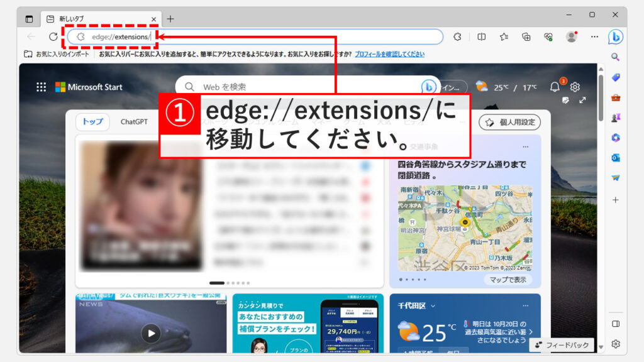
Task: Open page settings gear icon
Action: [x=575, y=87]
